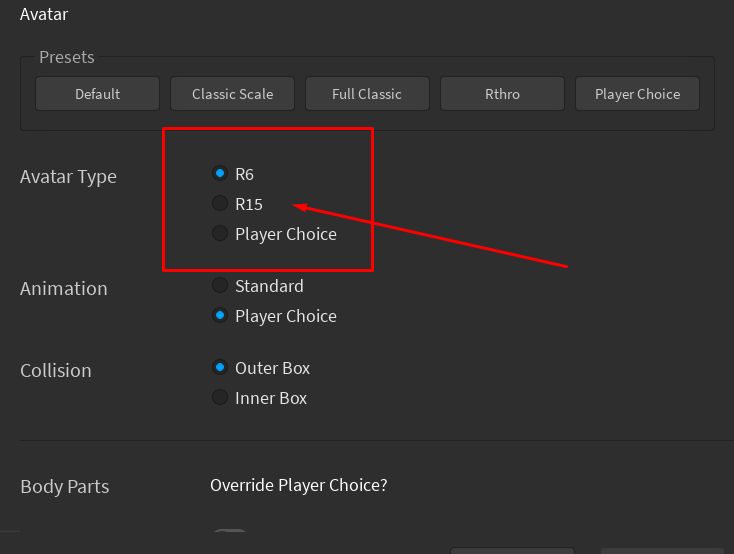Apply the Default avatar preset
Image resolution: width=734 pixels, height=554 pixels.
(97, 94)
